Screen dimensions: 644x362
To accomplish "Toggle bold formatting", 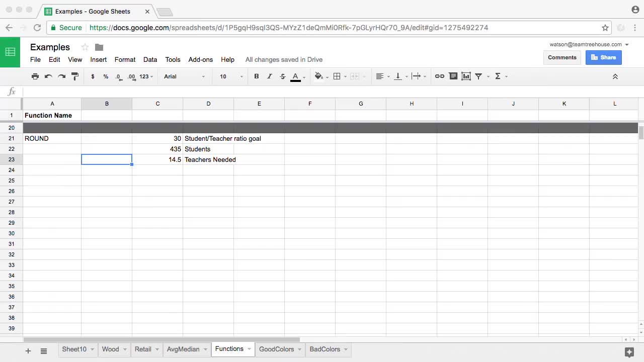I will (257, 76).
